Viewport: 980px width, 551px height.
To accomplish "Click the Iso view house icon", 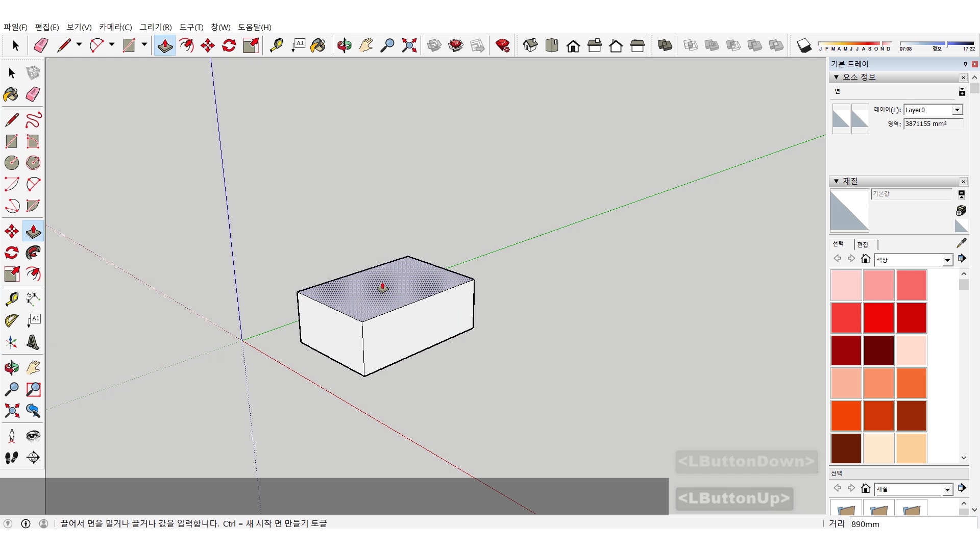I will pyautogui.click(x=530, y=45).
